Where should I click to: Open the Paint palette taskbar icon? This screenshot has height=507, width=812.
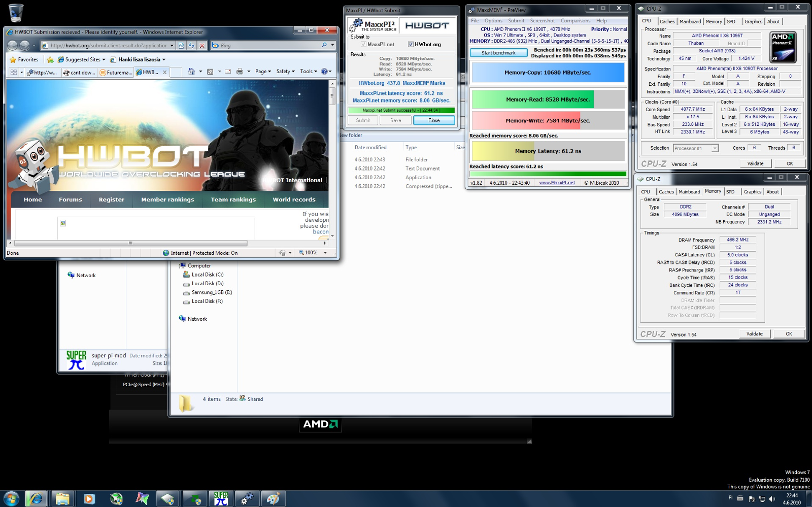(x=274, y=498)
